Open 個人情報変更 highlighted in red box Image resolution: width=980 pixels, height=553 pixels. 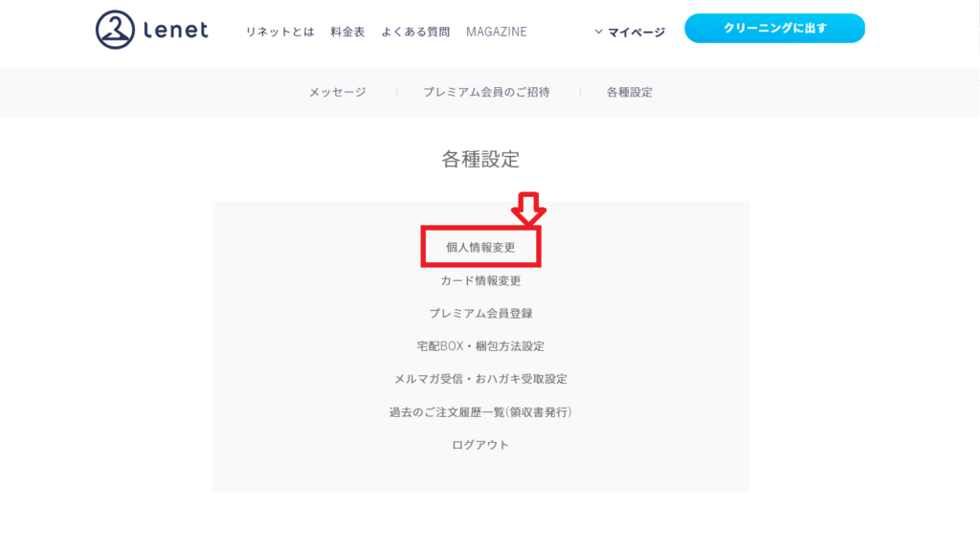click(480, 247)
